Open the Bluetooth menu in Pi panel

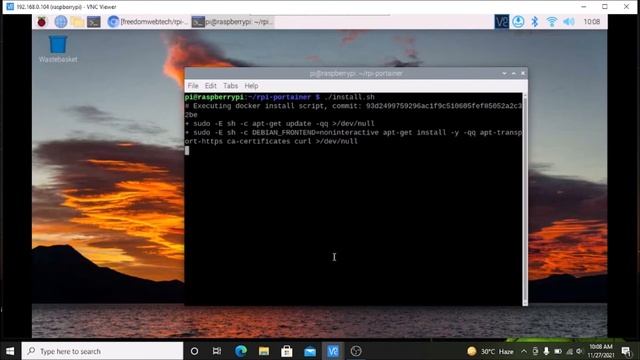[x=535, y=22]
